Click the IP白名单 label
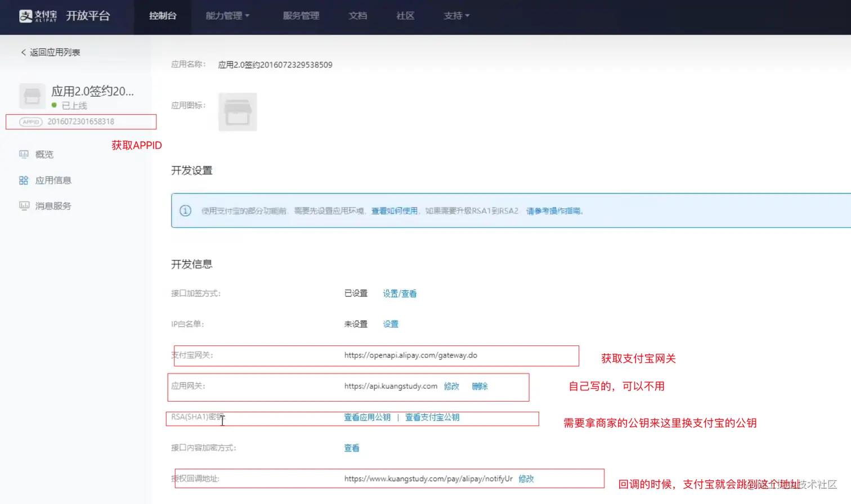This screenshot has width=851, height=504. (x=187, y=324)
